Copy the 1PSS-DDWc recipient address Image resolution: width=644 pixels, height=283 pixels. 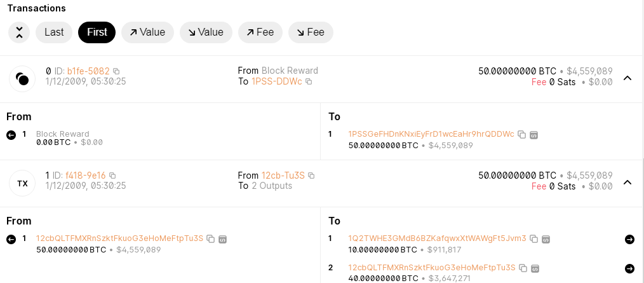coord(309,82)
